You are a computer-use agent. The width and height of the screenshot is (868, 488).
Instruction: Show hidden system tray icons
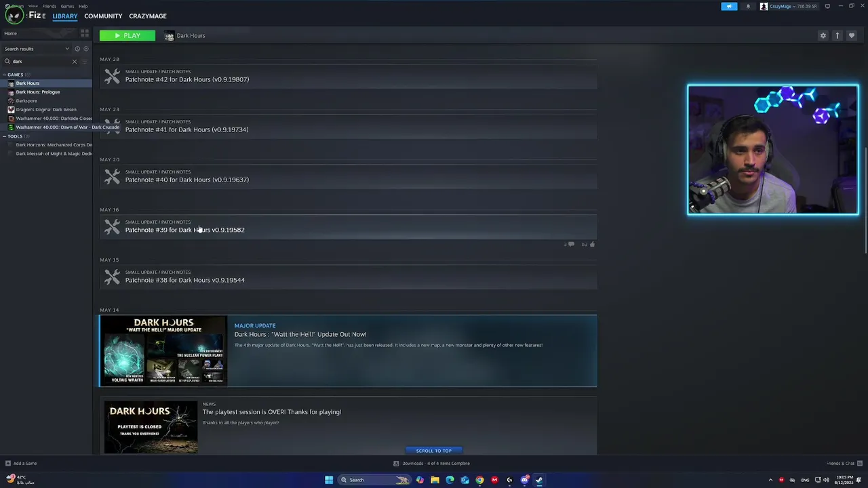[770, 480]
